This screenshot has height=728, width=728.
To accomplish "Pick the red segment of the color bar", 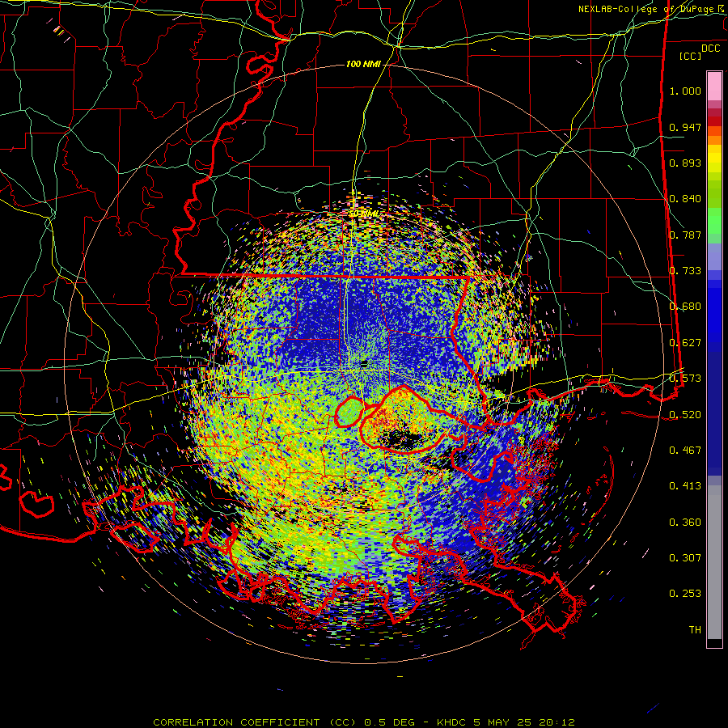I will tap(714, 121).
